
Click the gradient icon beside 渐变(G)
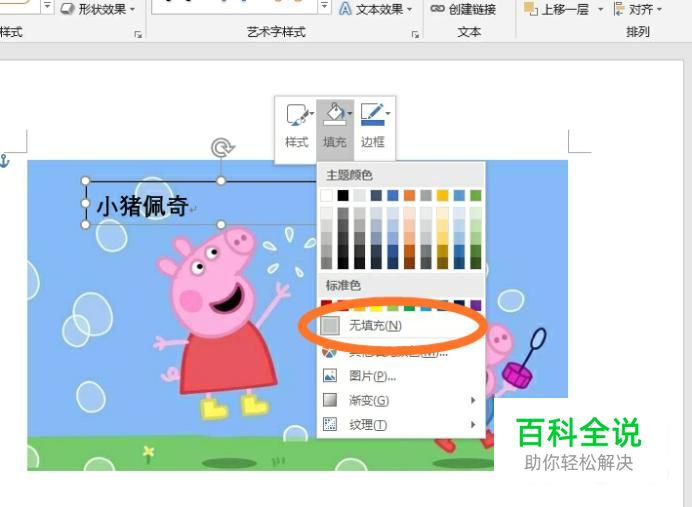pos(330,400)
